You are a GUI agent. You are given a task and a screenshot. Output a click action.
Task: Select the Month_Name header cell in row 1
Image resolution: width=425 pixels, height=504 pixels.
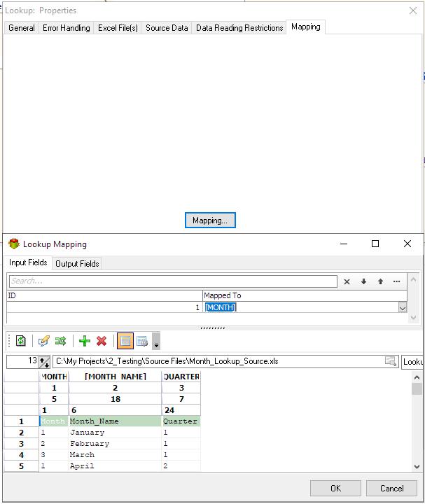(115, 421)
